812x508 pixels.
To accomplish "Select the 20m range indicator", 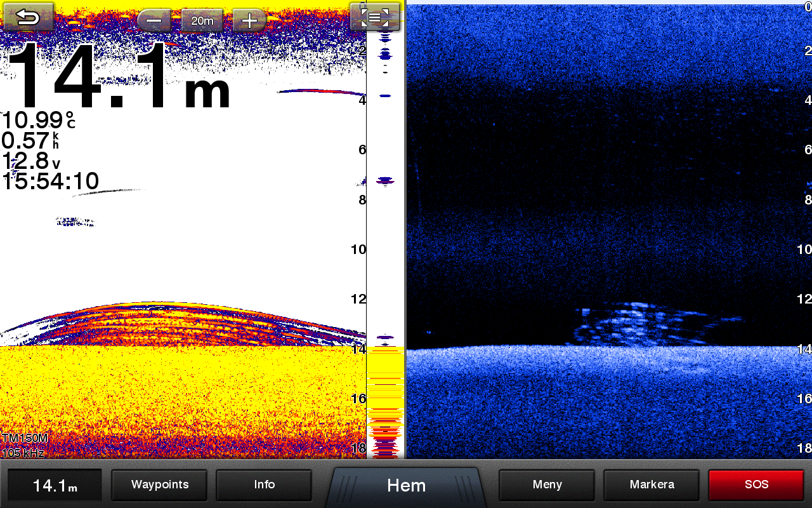I will coord(202,21).
